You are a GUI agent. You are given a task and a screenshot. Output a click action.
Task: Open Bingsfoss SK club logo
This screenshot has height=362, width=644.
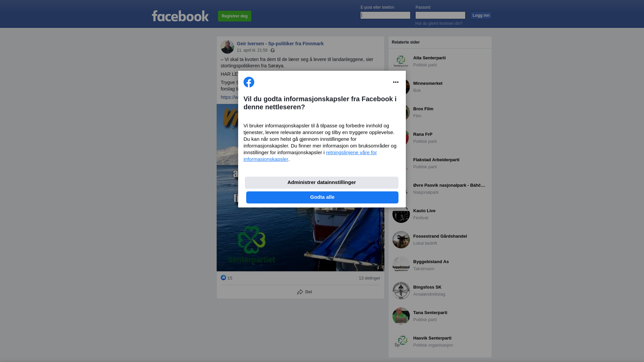click(x=401, y=291)
